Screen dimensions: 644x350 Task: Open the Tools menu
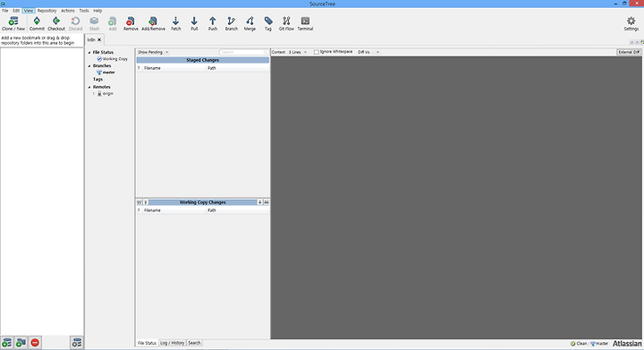click(x=84, y=11)
